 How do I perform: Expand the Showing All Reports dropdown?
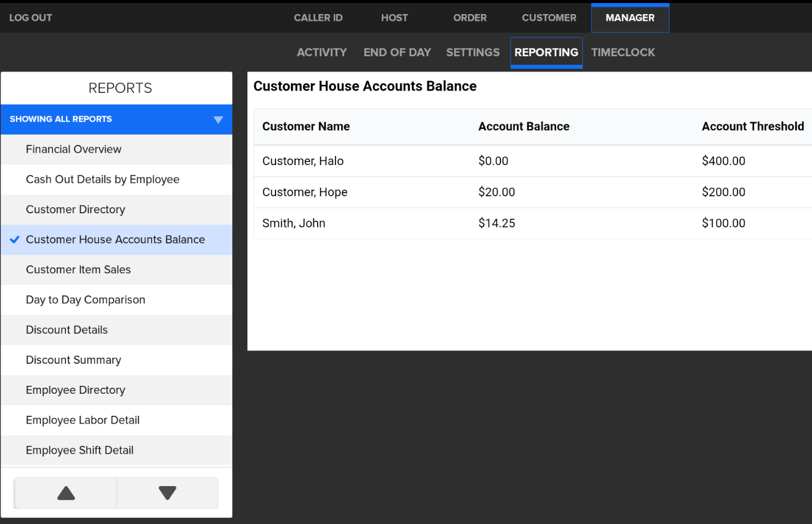tap(116, 119)
